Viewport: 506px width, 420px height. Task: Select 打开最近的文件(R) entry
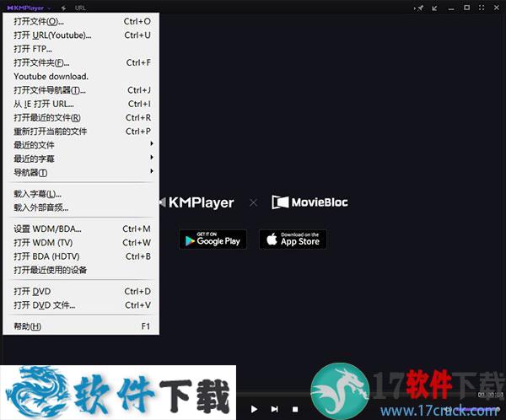81,118
